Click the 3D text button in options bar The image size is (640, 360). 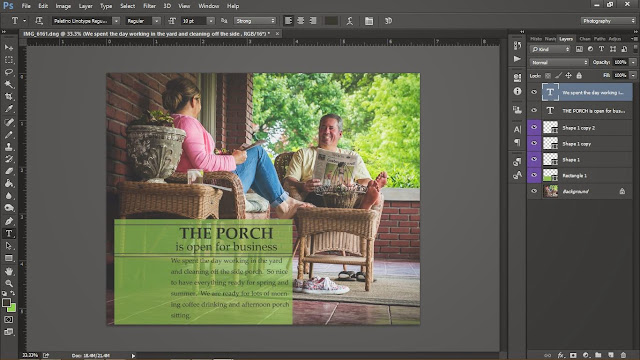(x=388, y=21)
